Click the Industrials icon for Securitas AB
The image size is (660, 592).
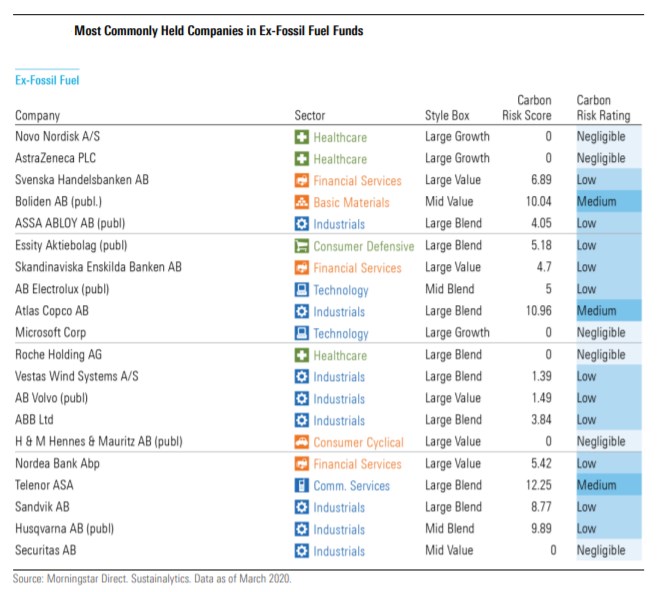tap(301, 551)
